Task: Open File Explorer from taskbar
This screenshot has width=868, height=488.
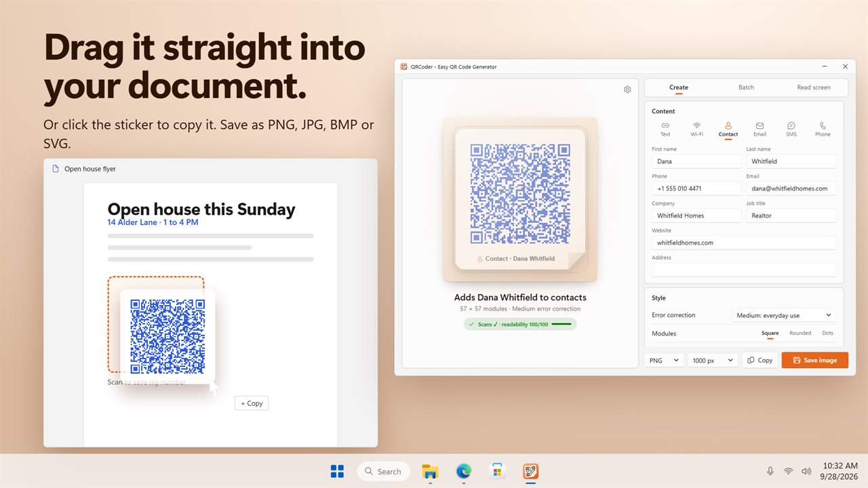Action: (x=430, y=471)
